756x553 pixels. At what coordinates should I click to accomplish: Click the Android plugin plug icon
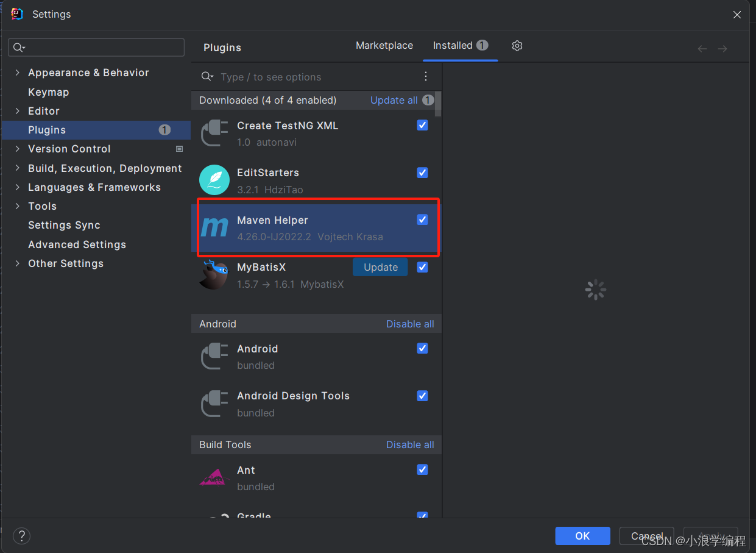tap(214, 356)
